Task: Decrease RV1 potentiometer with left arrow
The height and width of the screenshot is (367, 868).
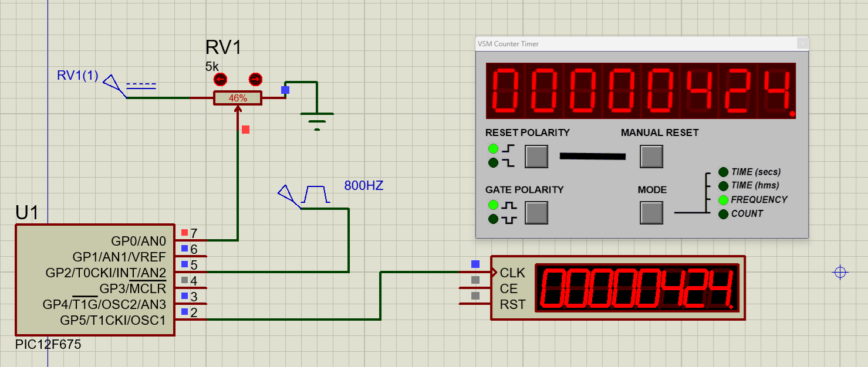Action: coord(220,80)
